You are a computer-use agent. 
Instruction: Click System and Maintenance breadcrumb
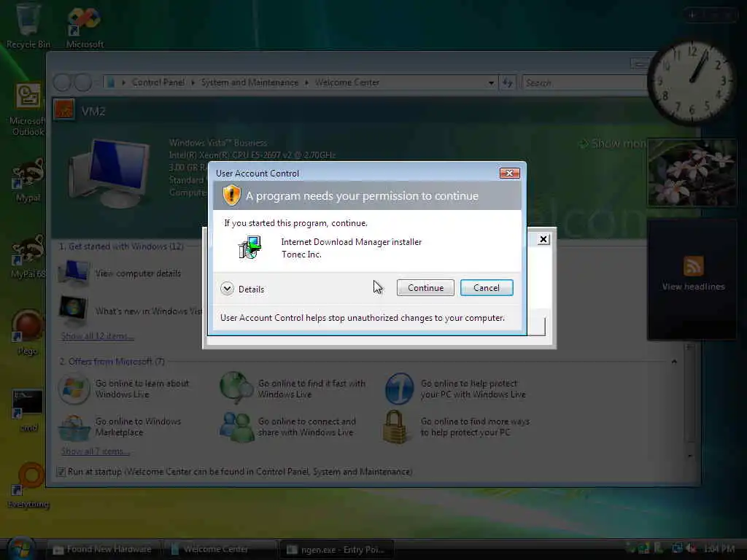click(249, 82)
